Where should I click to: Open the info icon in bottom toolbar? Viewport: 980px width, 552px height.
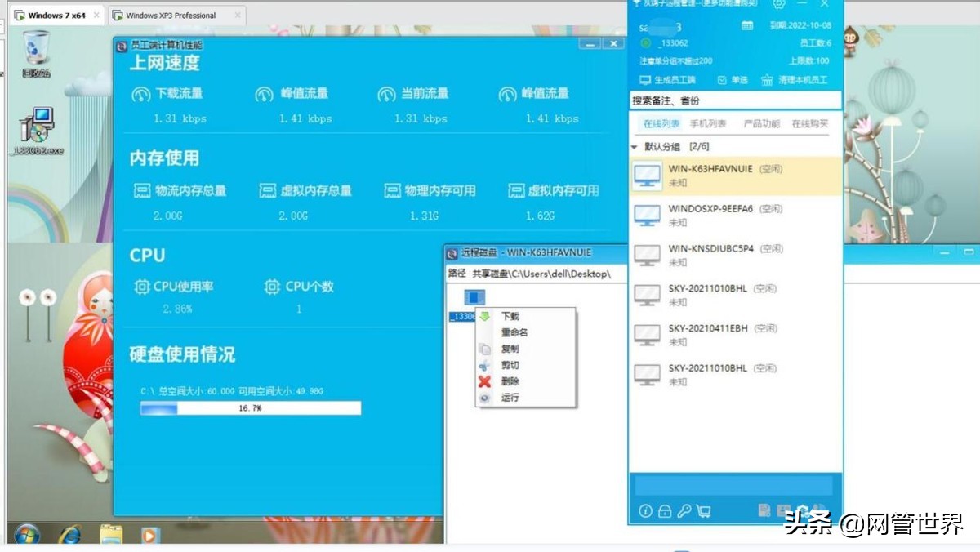point(645,510)
